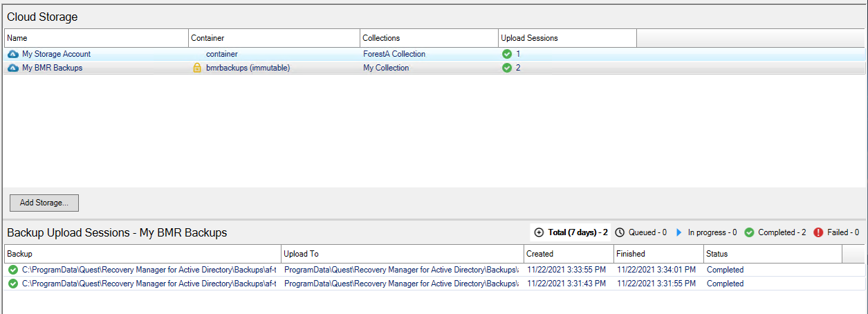This screenshot has width=868, height=314.
Task: Click green check icon for My Collection sessions
Action: [507, 68]
